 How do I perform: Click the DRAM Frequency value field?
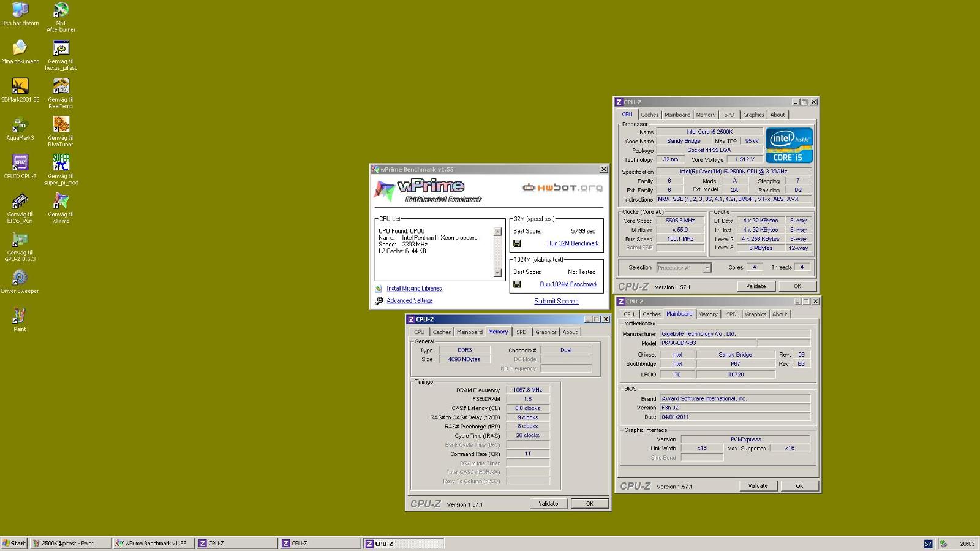click(x=528, y=390)
